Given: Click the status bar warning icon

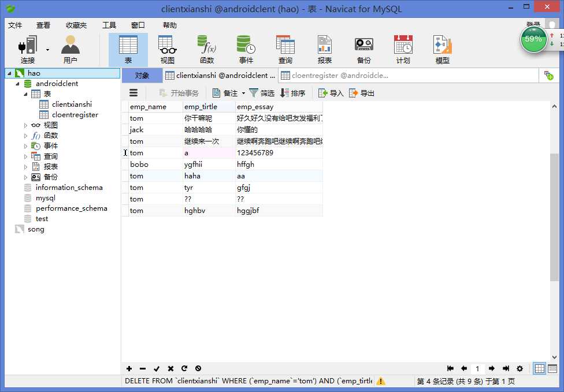Looking at the screenshot, I should [x=381, y=381].
